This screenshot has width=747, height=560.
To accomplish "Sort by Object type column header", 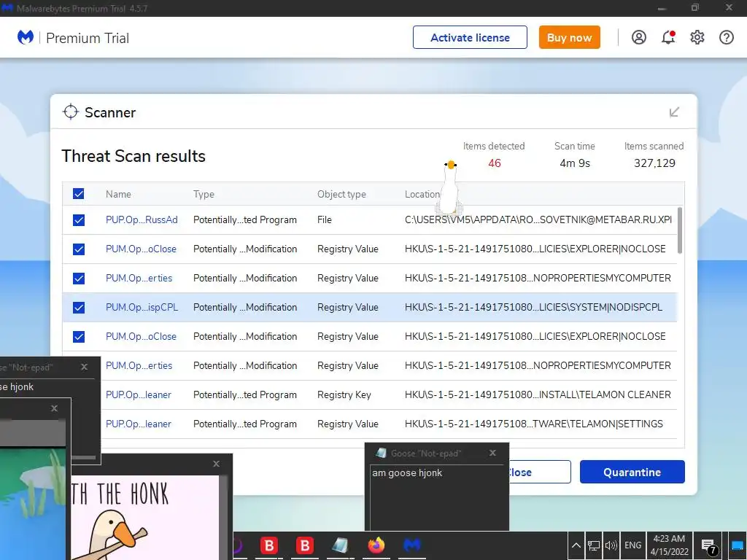I will coord(341,194).
